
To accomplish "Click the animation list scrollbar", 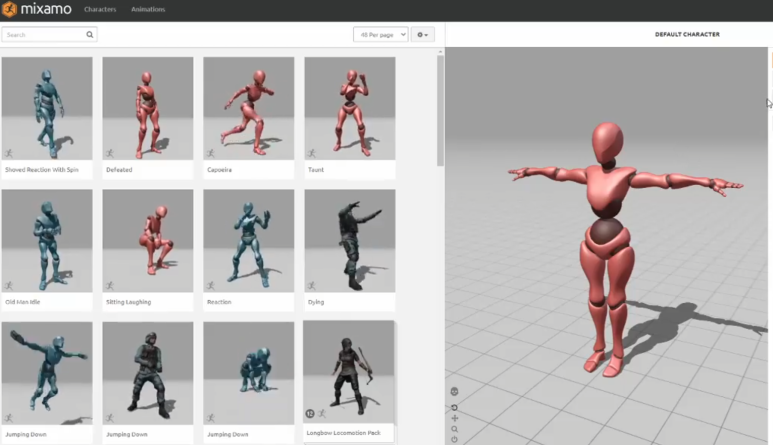I will point(440,110).
